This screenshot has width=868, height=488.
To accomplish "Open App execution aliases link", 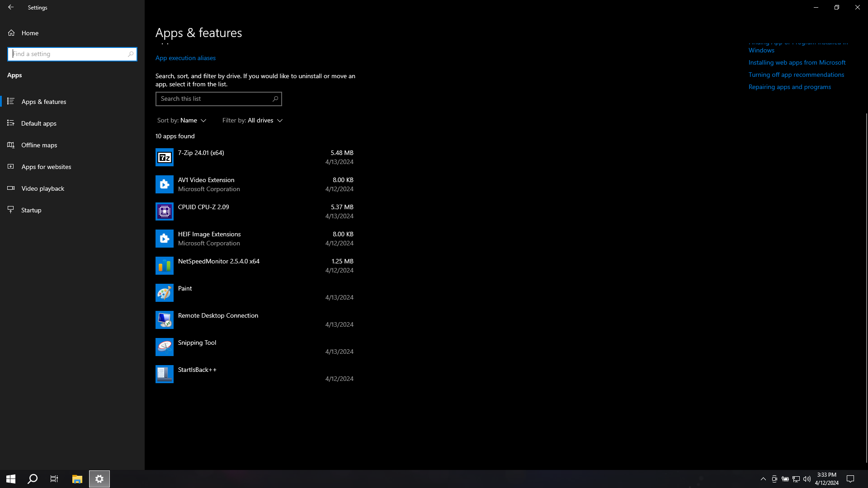I will 185,58.
